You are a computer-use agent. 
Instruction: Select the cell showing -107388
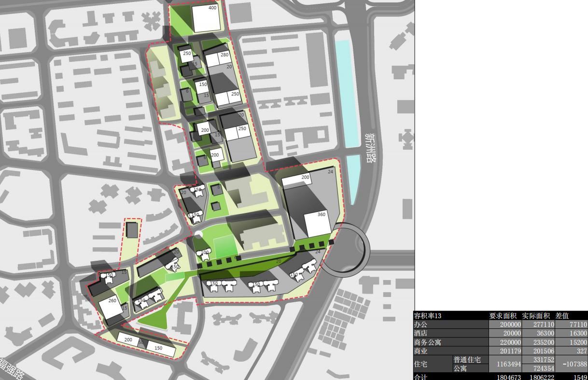(571, 364)
